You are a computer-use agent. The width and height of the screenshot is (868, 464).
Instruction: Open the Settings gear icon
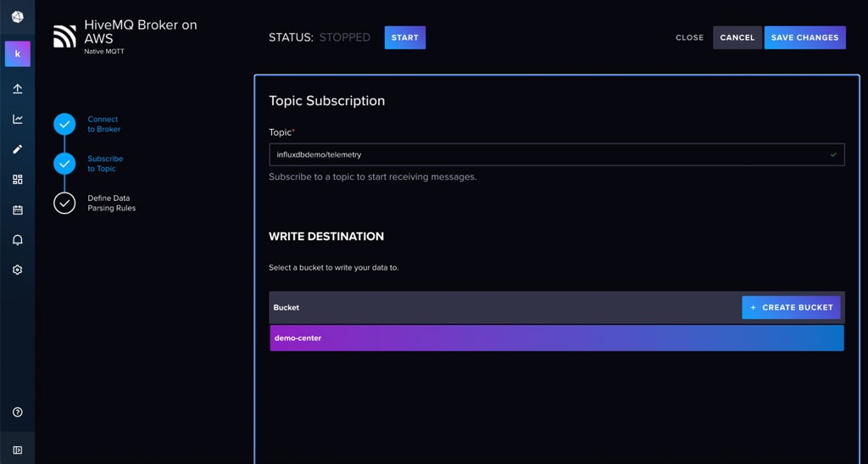point(18,270)
